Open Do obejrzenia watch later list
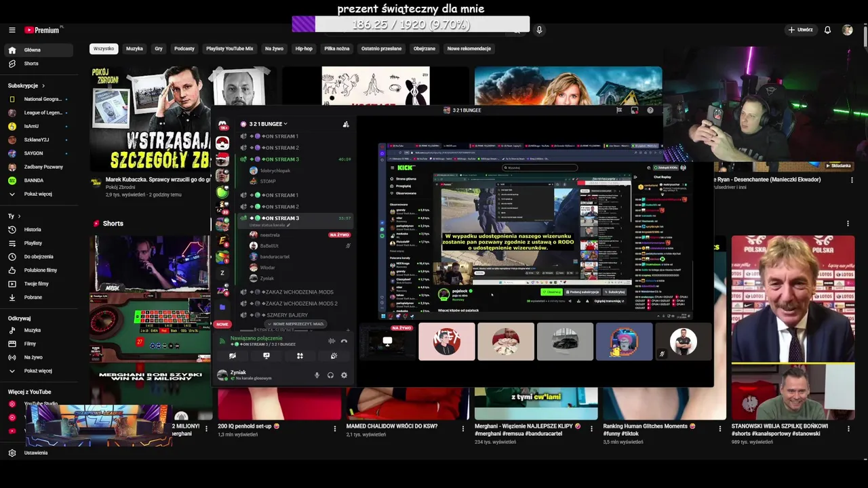This screenshot has width=868, height=488. (37, 257)
